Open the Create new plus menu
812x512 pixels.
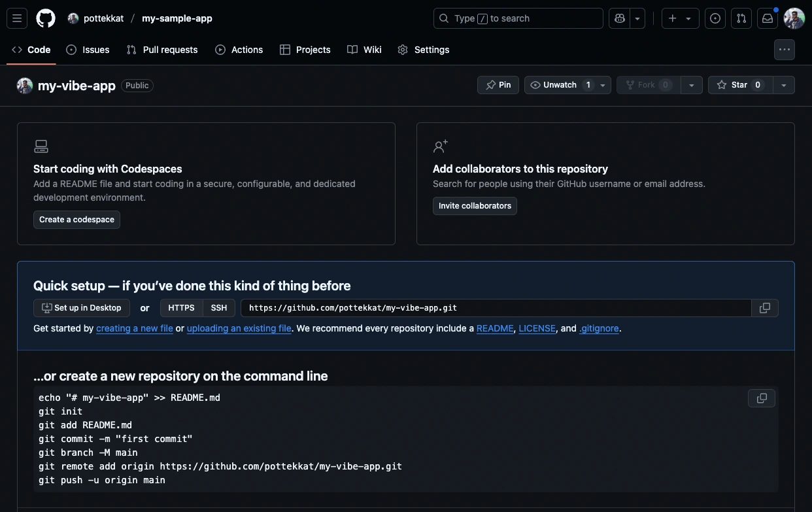680,18
